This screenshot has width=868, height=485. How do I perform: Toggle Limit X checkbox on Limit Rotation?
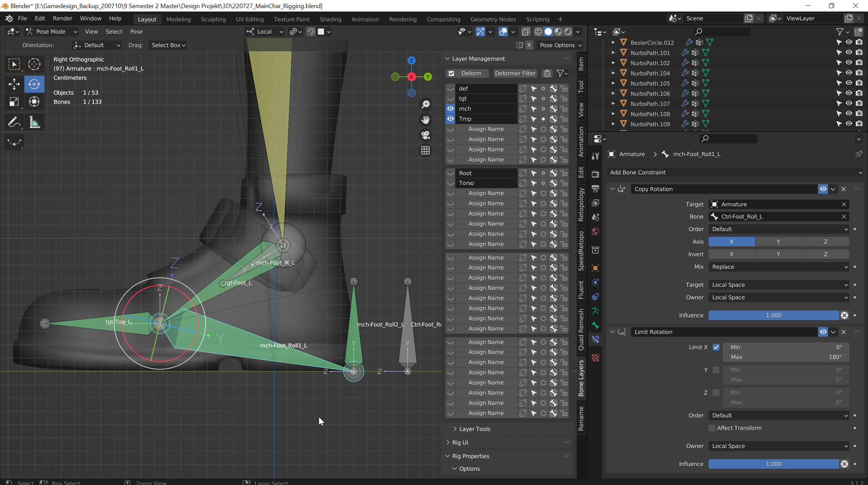(x=716, y=347)
